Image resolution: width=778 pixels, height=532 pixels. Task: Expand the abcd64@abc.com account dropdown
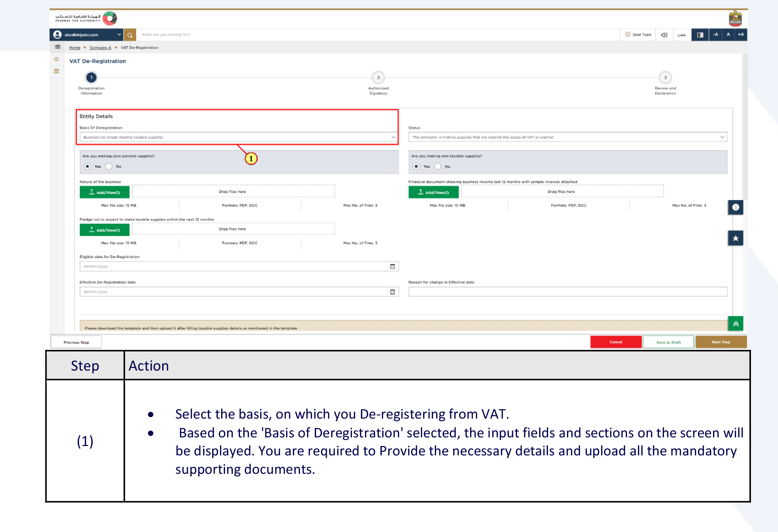coord(119,35)
